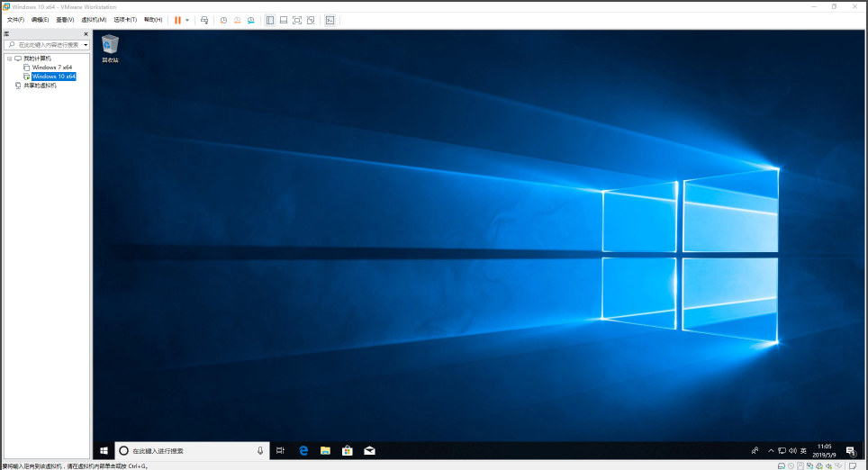Click the Cortana search box in guest taskbar
This screenshot has width=868, height=470.
pos(192,450)
